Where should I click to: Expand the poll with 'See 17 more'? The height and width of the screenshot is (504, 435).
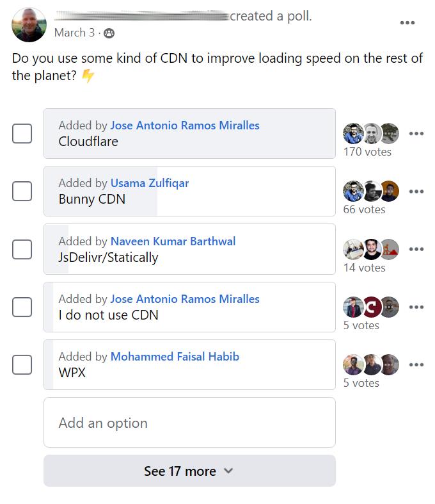(189, 471)
